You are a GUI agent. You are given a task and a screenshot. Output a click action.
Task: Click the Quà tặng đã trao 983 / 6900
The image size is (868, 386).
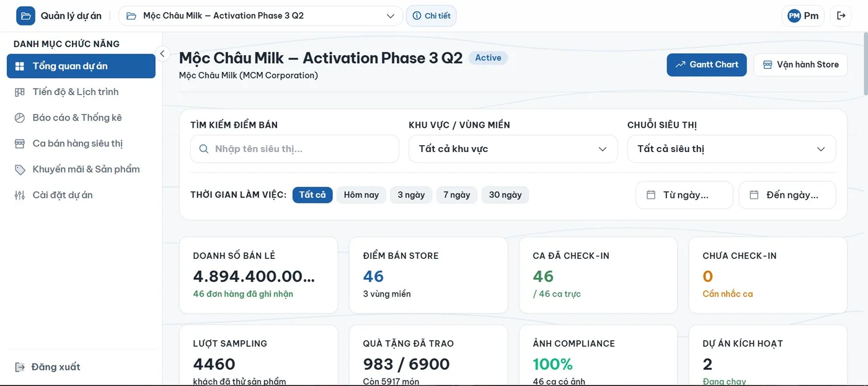(x=407, y=364)
